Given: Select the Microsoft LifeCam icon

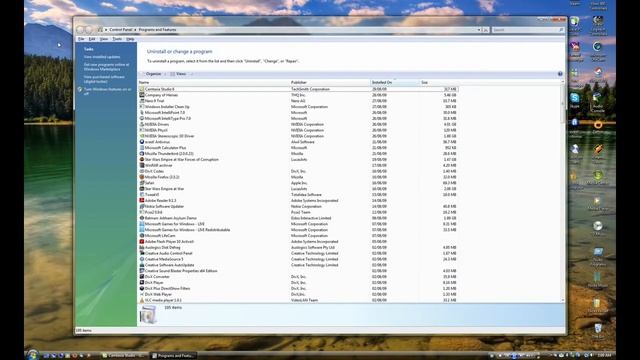Looking at the screenshot, I should [142, 236].
